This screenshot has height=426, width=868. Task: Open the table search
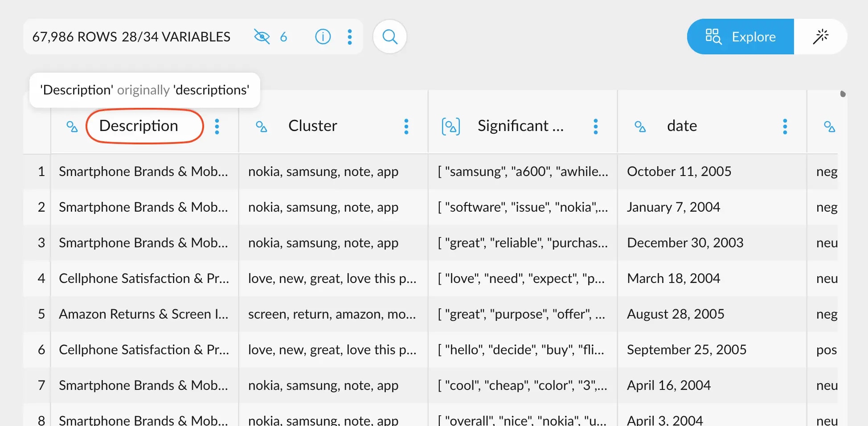pyautogui.click(x=389, y=37)
